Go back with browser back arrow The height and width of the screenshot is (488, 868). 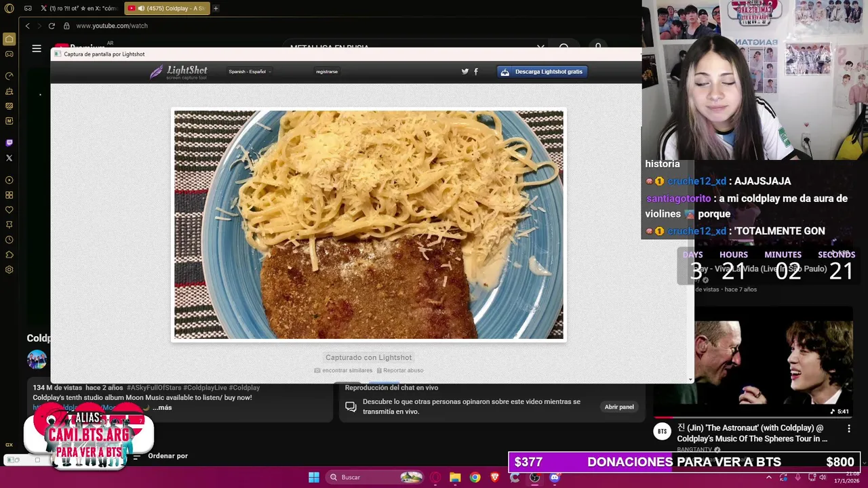click(27, 26)
